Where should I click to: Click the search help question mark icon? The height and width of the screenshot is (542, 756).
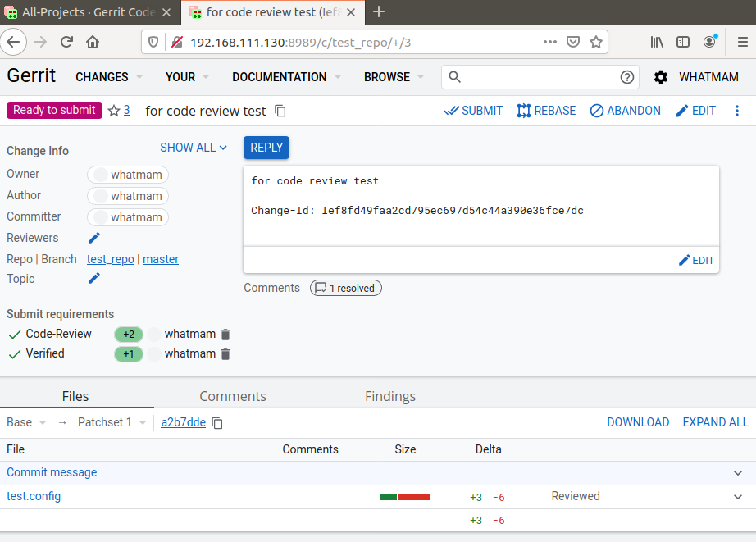(x=626, y=77)
